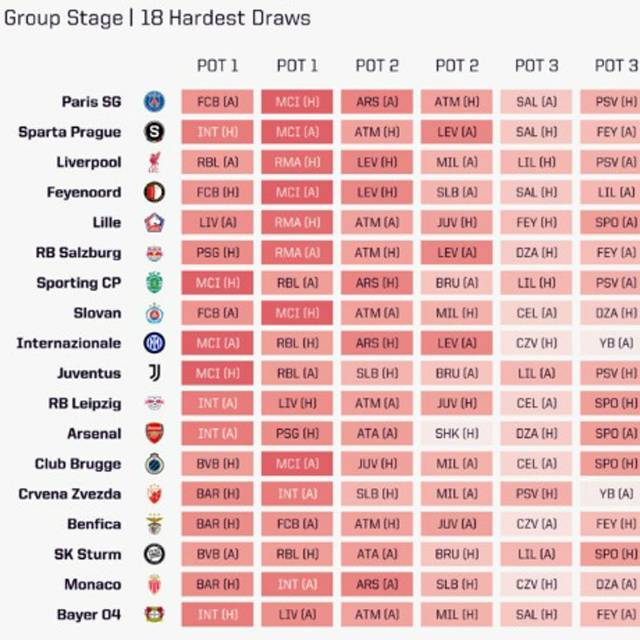Click the Crvena Zvezda team name
640x640 pixels.
(x=69, y=494)
